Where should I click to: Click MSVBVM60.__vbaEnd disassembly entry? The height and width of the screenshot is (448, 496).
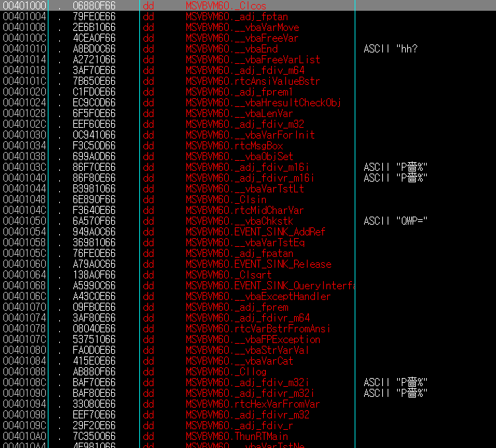232,48
